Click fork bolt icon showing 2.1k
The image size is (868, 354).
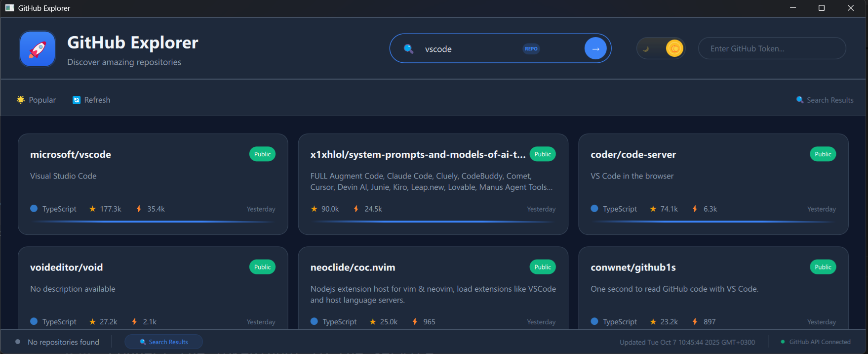[x=134, y=321]
